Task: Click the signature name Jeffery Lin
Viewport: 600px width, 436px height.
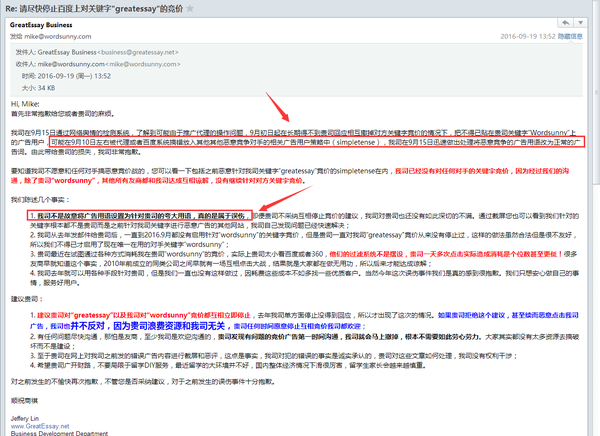Action: click(25, 418)
